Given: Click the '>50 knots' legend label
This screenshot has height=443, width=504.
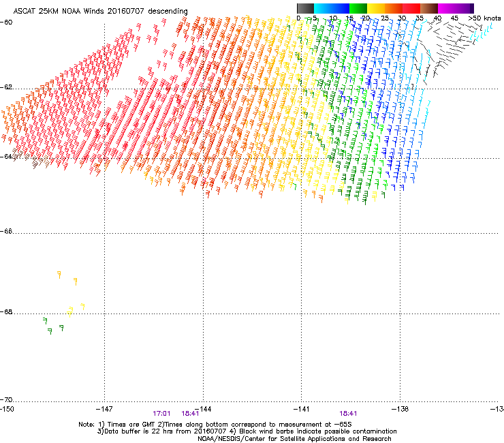Looking at the screenshot, I should (484, 18).
